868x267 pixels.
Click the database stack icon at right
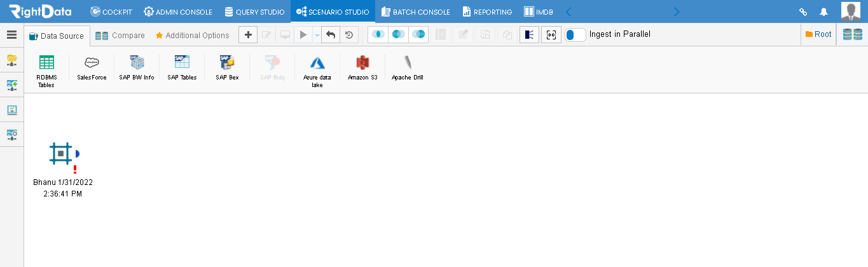853,35
